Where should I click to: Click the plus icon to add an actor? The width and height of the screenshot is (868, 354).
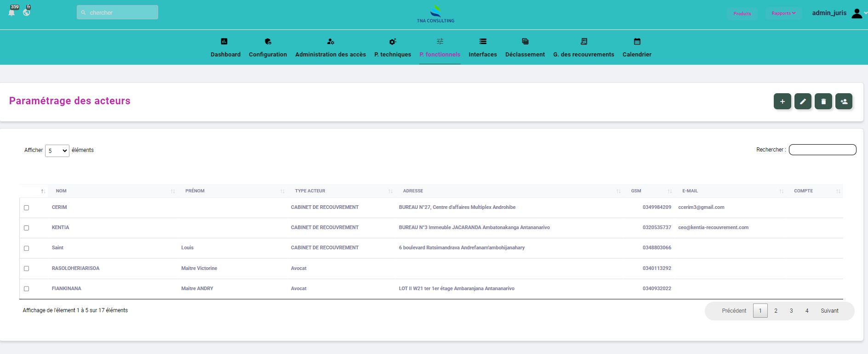(782, 101)
